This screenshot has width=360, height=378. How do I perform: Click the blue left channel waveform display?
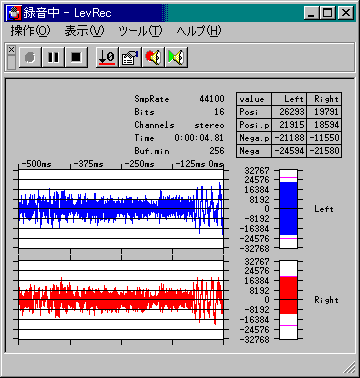pyautogui.click(x=121, y=209)
